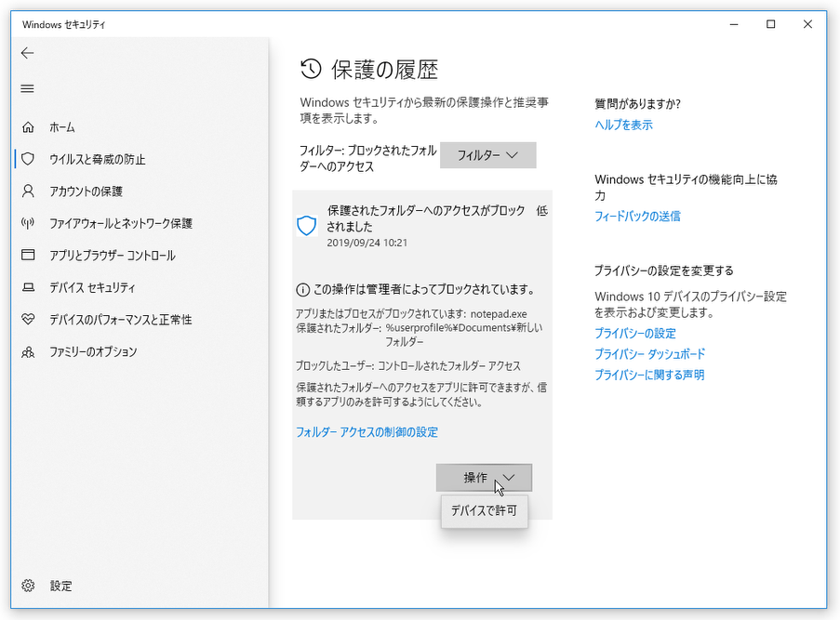Viewport: 840px width, 620px height.
Task: Click the プライバシーの設定を変更する heading
Action: pyautogui.click(x=664, y=270)
